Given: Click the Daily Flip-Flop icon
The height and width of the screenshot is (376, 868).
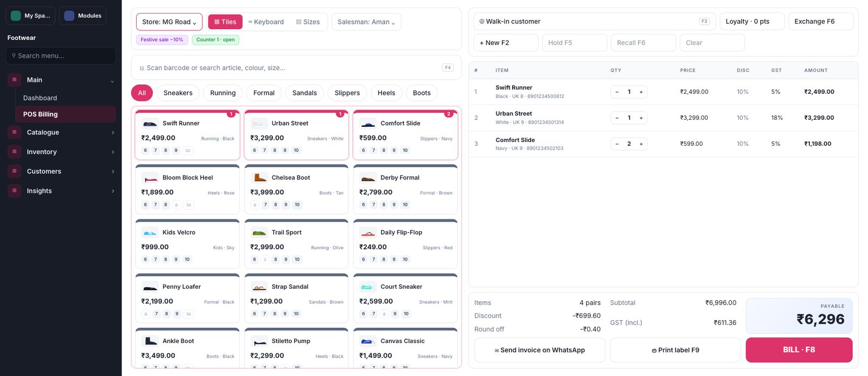Looking at the screenshot, I should coord(368,232).
